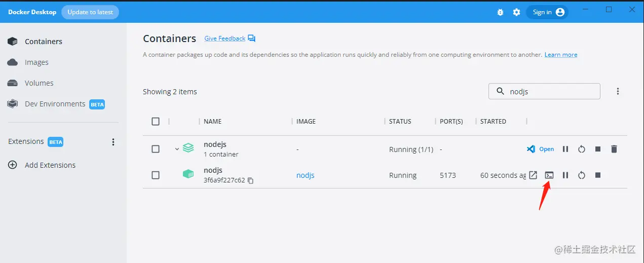Screen dimensions: 644x263
Task: Tick the select-all header checkbox
Action: click(156, 121)
